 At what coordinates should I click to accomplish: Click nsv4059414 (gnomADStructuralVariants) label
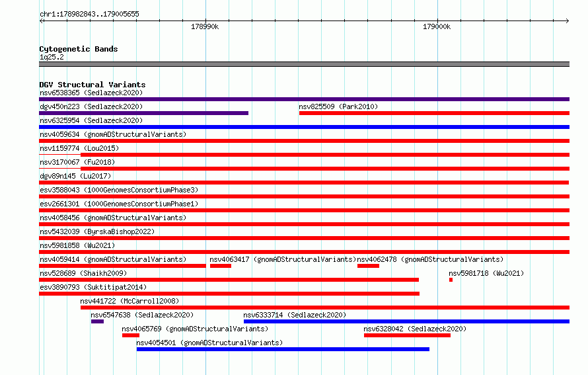(113, 259)
